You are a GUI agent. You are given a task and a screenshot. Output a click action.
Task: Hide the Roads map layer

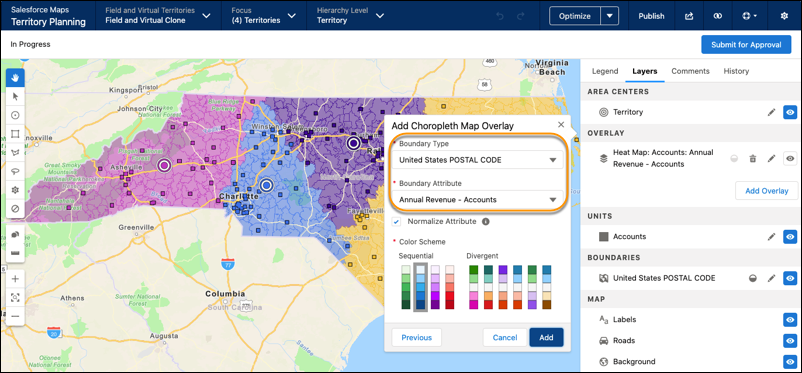(791, 341)
